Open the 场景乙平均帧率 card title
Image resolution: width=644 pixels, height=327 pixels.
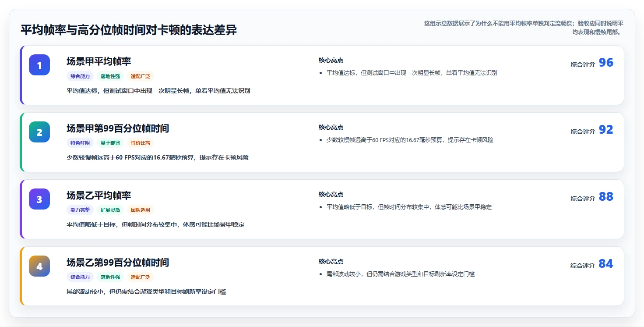[99, 195]
